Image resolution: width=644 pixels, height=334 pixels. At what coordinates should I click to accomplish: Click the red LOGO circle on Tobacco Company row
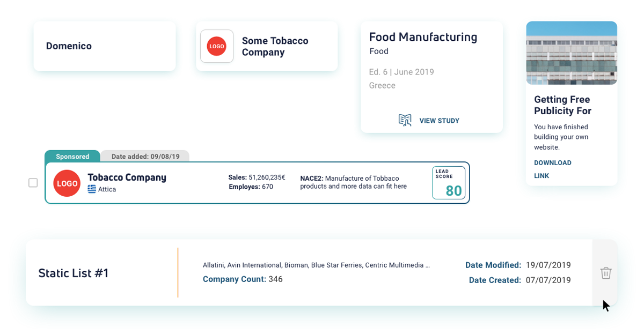pos(67,183)
